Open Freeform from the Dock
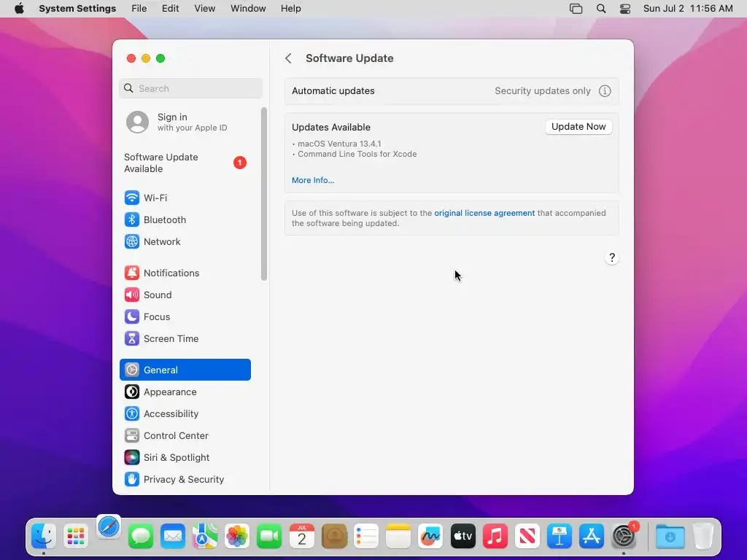Image resolution: width=747 pixels, height=560 pixels. click(x=430, y=536)
